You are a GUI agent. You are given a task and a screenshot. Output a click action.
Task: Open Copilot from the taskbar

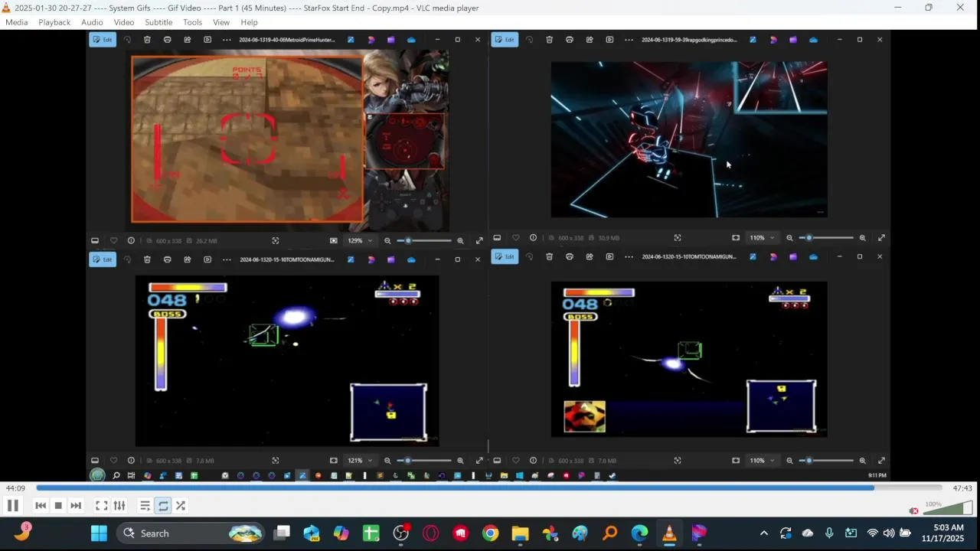click(341, 533)
